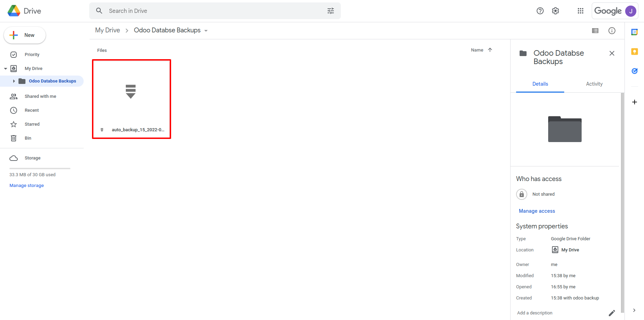Click the folder icon in details header
Screen dimensions: 644x320
pos(523,53)
